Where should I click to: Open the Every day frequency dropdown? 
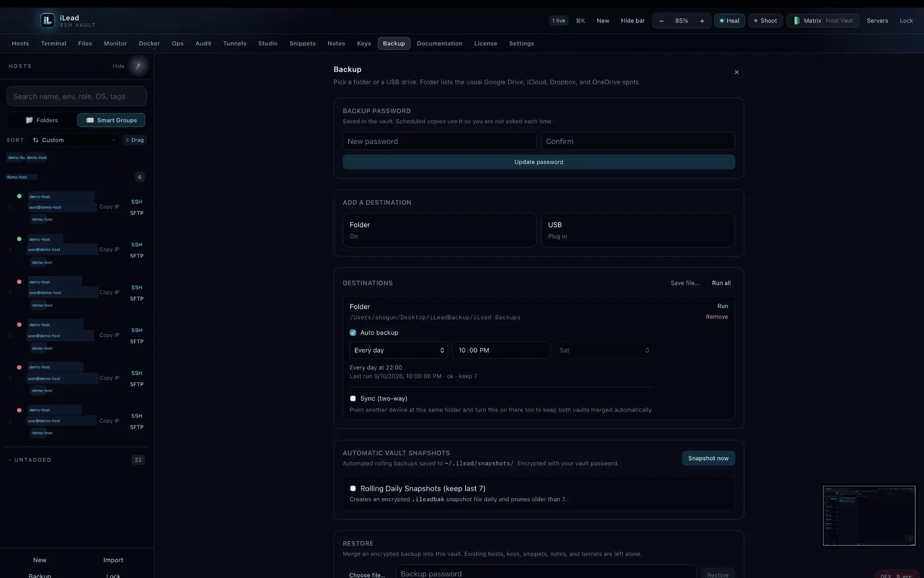point(398,350)
